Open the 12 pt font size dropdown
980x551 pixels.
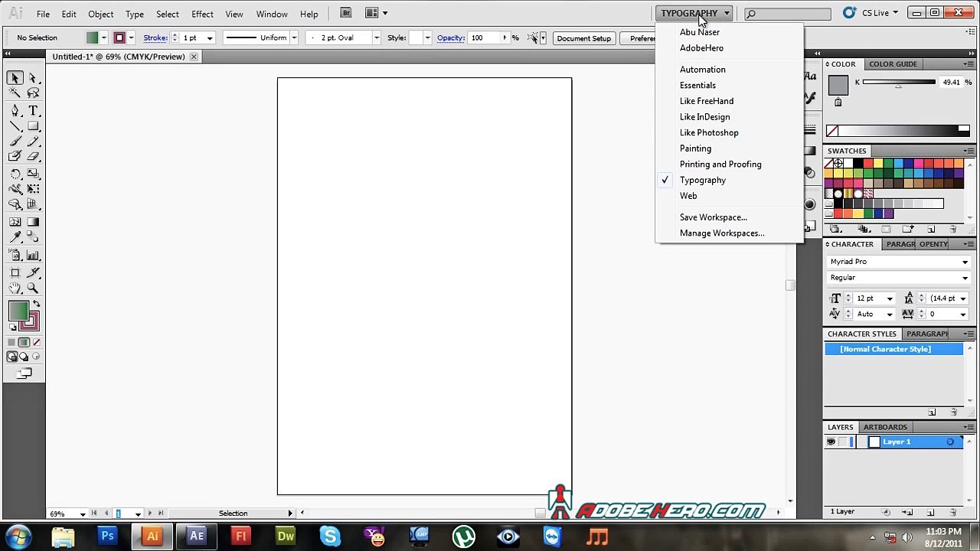pos(889,298)
